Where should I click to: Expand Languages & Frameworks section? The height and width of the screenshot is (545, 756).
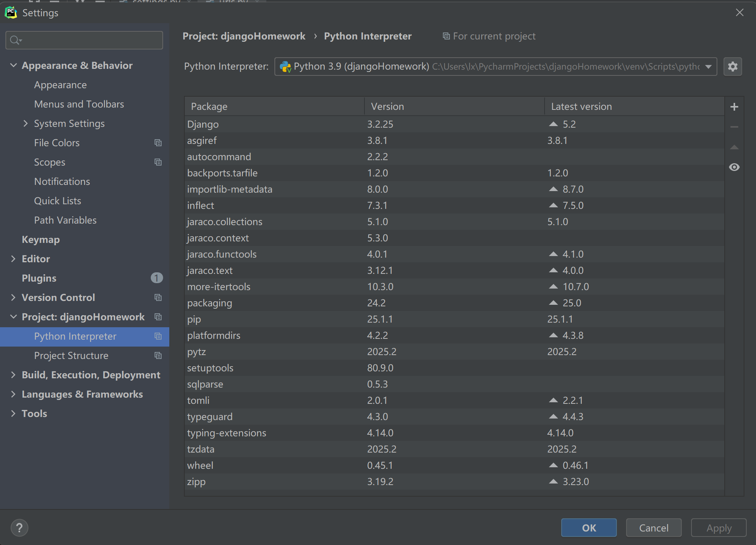tap(14, 394)
